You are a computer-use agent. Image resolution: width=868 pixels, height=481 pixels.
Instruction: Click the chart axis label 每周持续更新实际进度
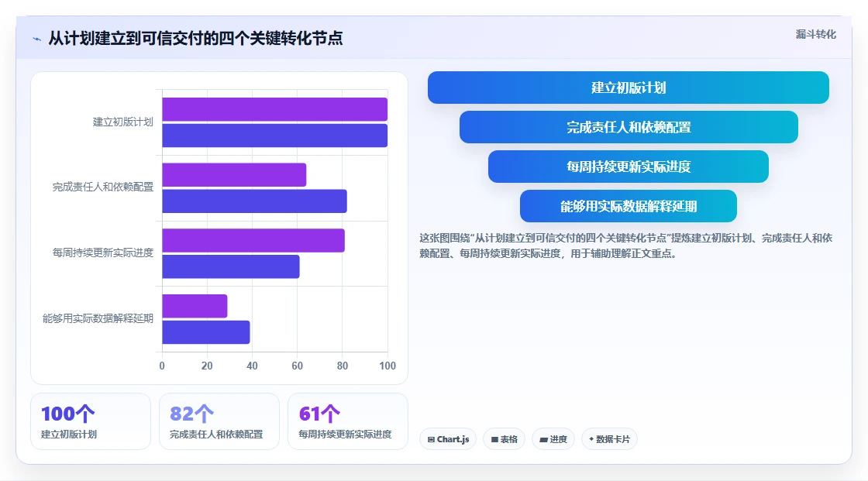tap(103, 253)
